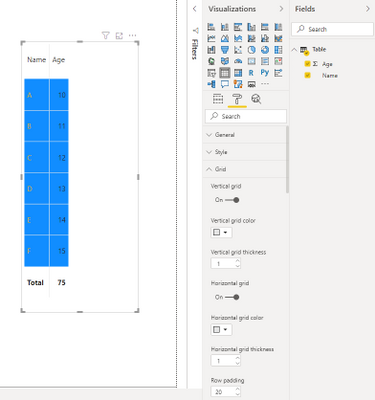
Task: Open the visual filter icon above table
Action: coord(106,35)
